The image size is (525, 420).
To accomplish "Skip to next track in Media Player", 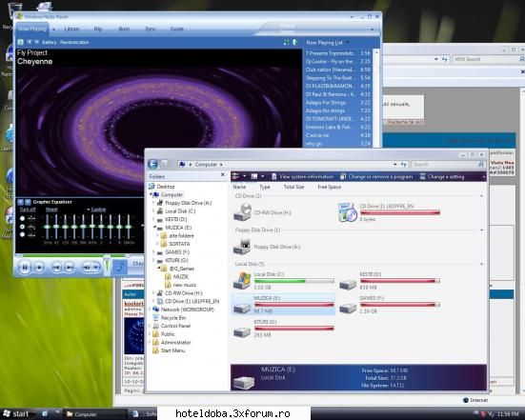I will [70, 267].
